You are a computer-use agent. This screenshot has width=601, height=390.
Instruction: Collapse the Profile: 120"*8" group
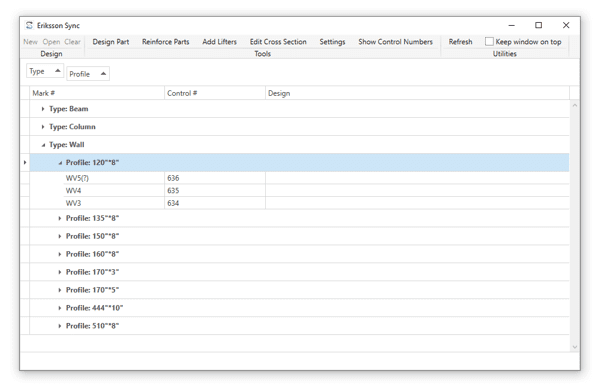tap(60, 163)
